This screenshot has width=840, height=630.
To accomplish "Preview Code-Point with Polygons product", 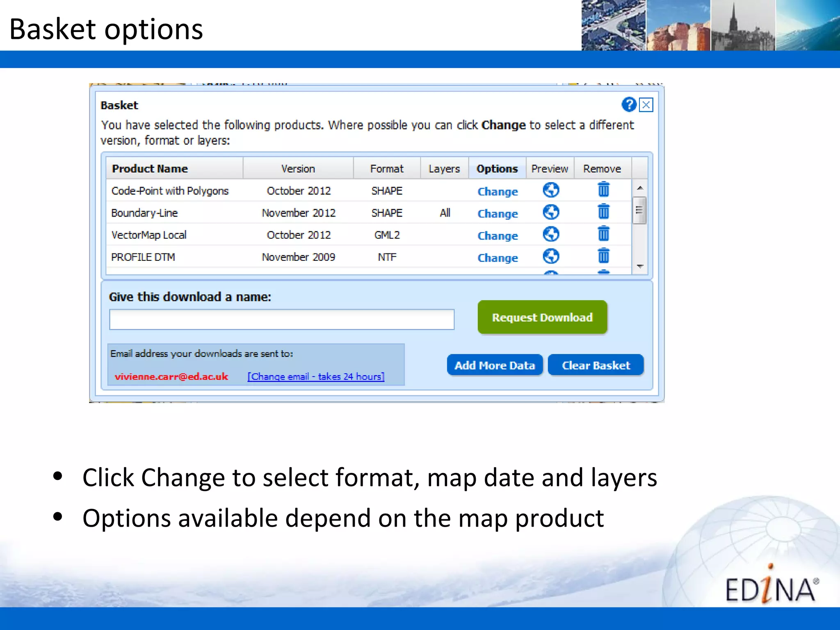I will point(551,190).
